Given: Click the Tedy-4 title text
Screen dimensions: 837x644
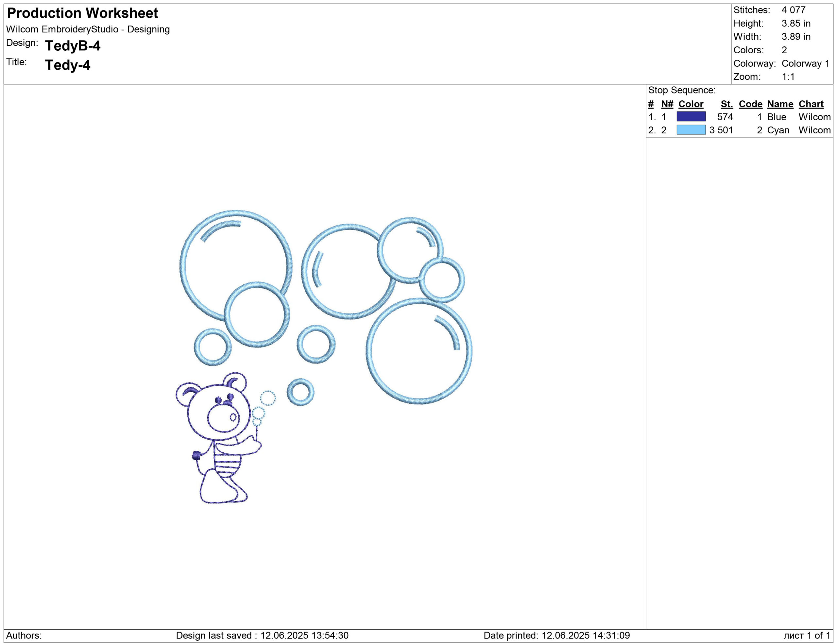Looking at the screenshot, I should coord(68,65).
